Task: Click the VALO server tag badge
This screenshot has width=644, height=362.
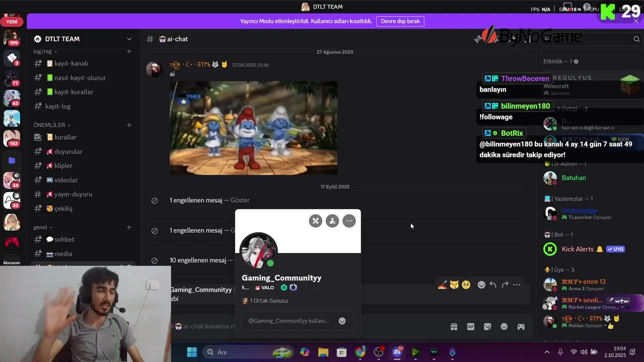Action: pos(265,288)
